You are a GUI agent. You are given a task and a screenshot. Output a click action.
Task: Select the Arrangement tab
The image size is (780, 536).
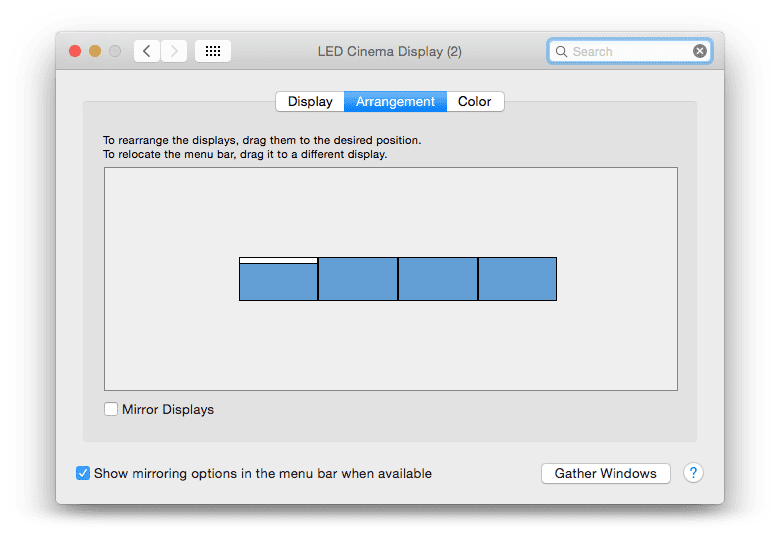(x=395, y=102)
